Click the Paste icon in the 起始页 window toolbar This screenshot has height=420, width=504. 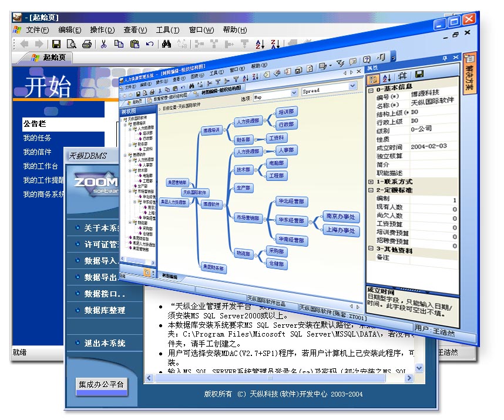click(135, 43)
